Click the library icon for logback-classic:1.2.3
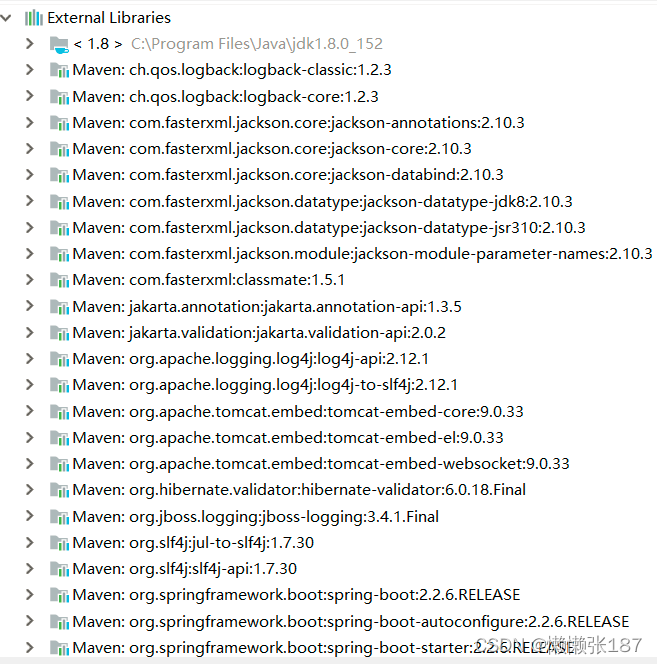 pyautogui.click(x=59, y=70)
